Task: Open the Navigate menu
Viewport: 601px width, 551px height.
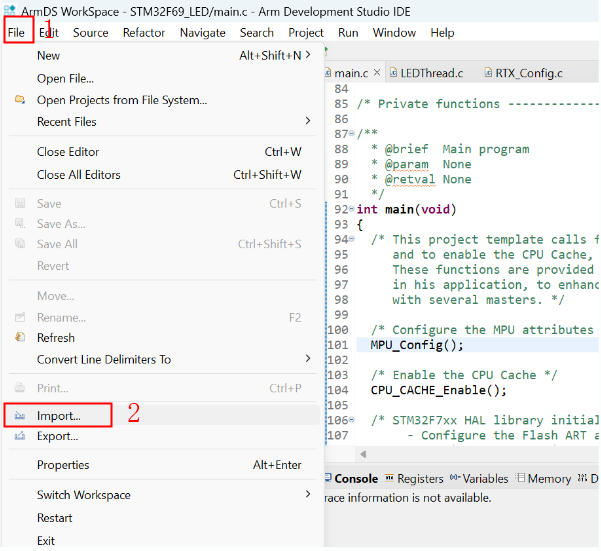Action: [x=202, y=32]
